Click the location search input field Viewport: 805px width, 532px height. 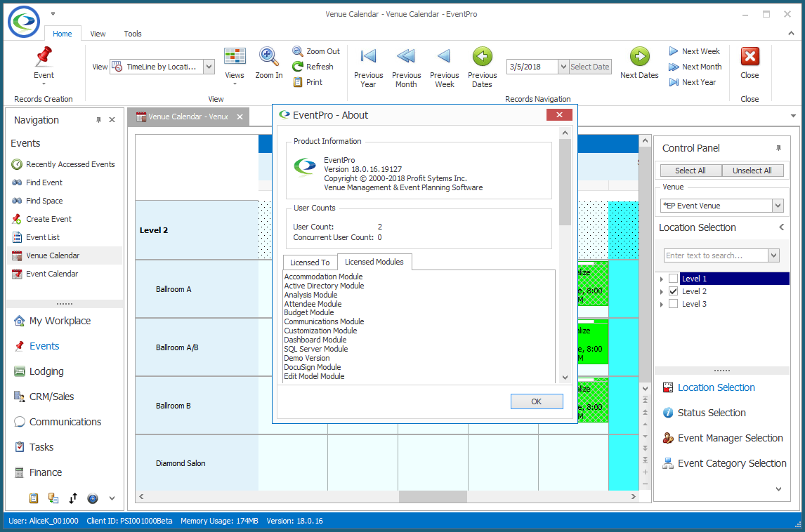coord(716,255)
